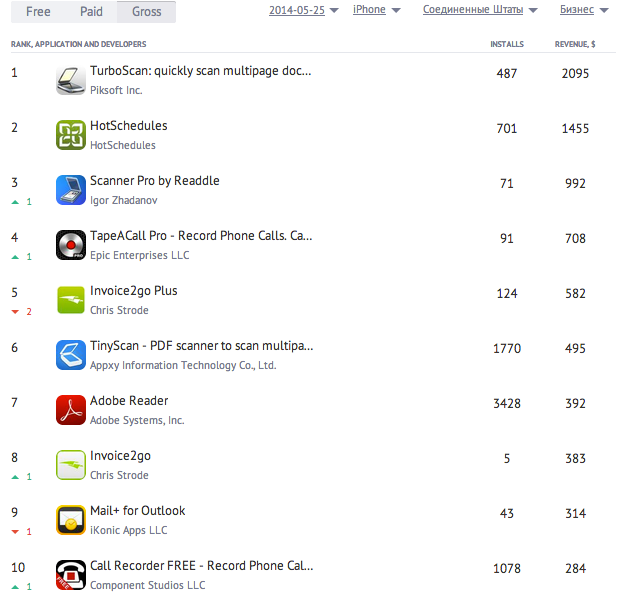Viewport: 623px width, 599px height.
Task: Click the Call Recorder FREE icon
Action: tap(72, 574)
